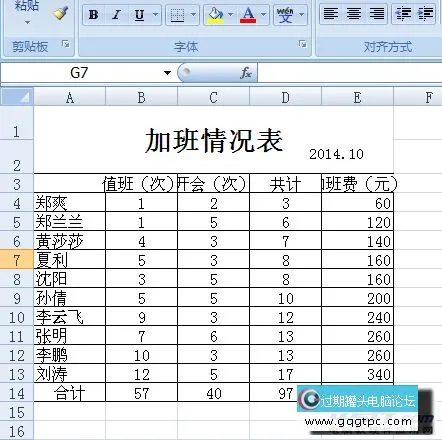Increase indent
Image resolution: width=442 pixels, height=440 pixels.
point(425,14)
